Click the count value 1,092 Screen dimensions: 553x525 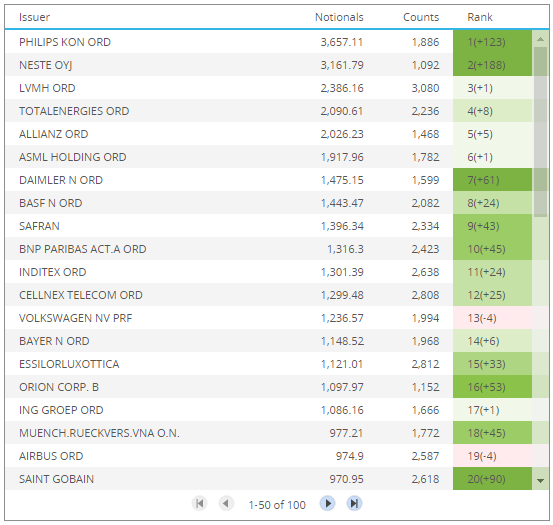pos(425,65)
